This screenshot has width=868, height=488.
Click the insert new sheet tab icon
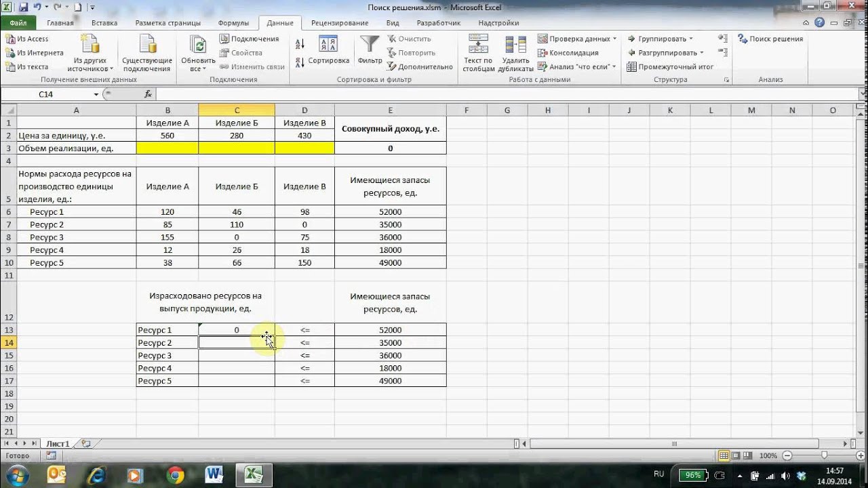[85, 444]
